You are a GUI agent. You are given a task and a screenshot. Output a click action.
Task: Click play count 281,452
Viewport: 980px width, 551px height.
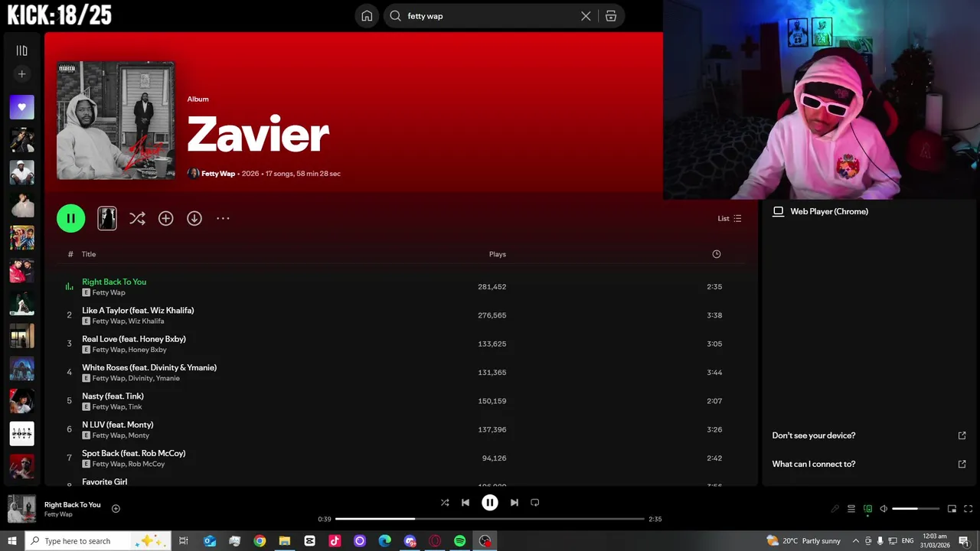[492, 287]
